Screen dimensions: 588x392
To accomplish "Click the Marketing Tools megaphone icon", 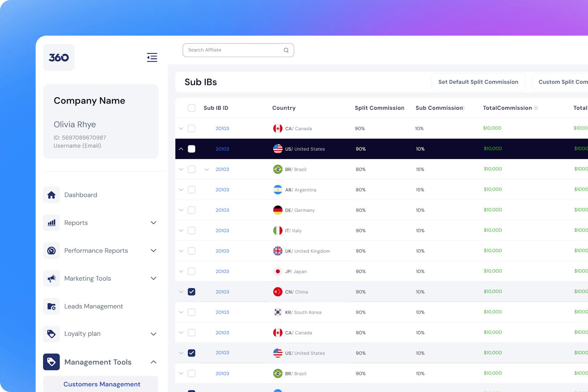I will tap(52, 278).
